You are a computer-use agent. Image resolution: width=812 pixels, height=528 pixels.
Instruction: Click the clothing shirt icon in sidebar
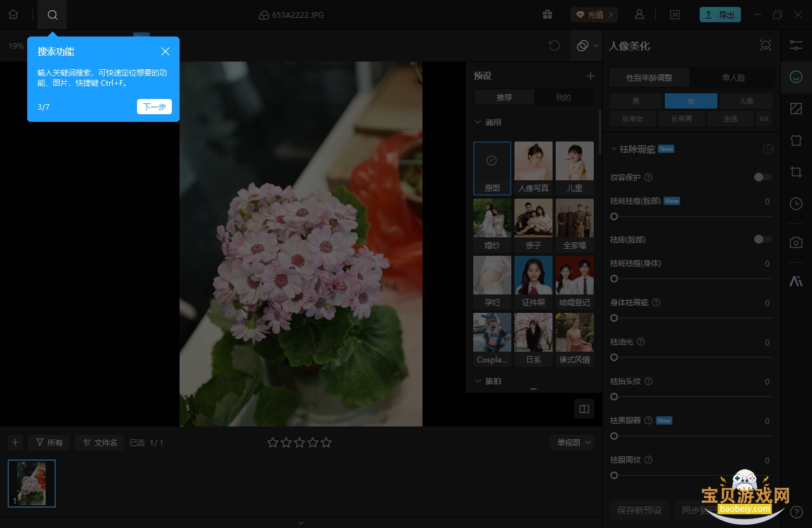coord(796,140)
